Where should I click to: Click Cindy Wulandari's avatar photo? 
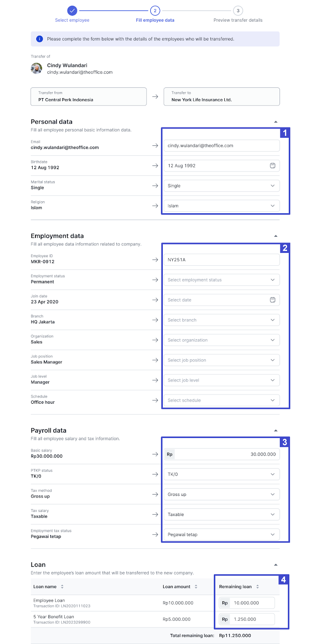click(x=37, y=68)
